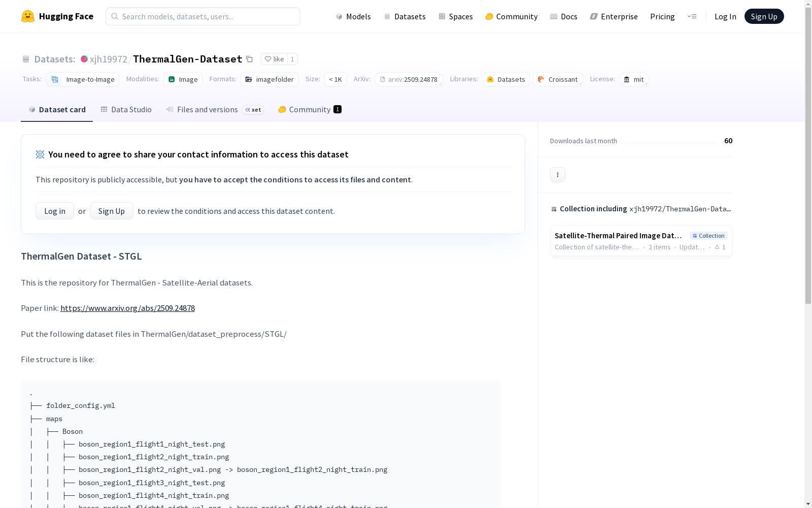Image resolution: width=812 pixels, height=508 pixels.
Task: Click the Image-to-Image task tag
Action: pyautogui.click(x=83, y=79)
